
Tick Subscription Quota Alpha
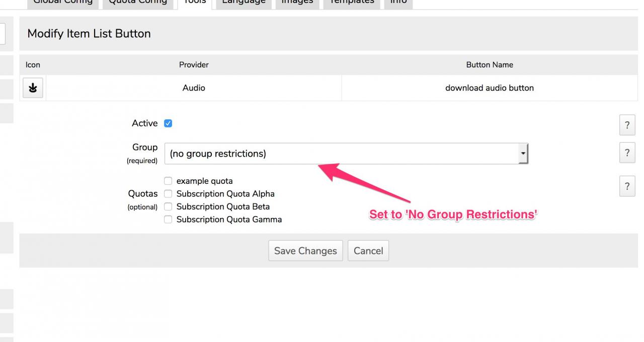pos(168,194)
